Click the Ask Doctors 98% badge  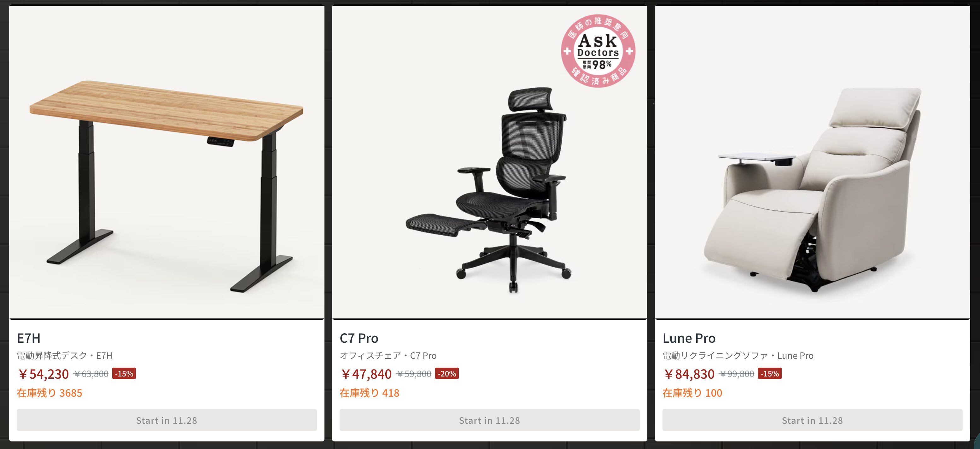pos(598,51)
